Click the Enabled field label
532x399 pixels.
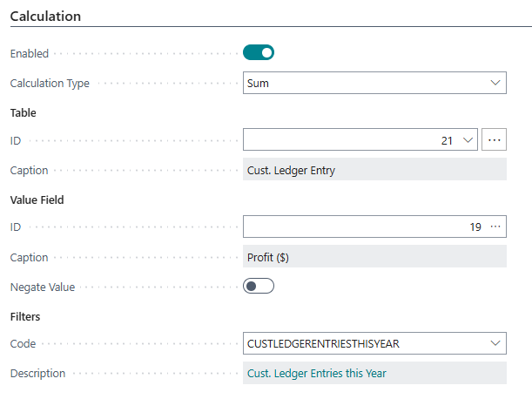coord(30,53)
